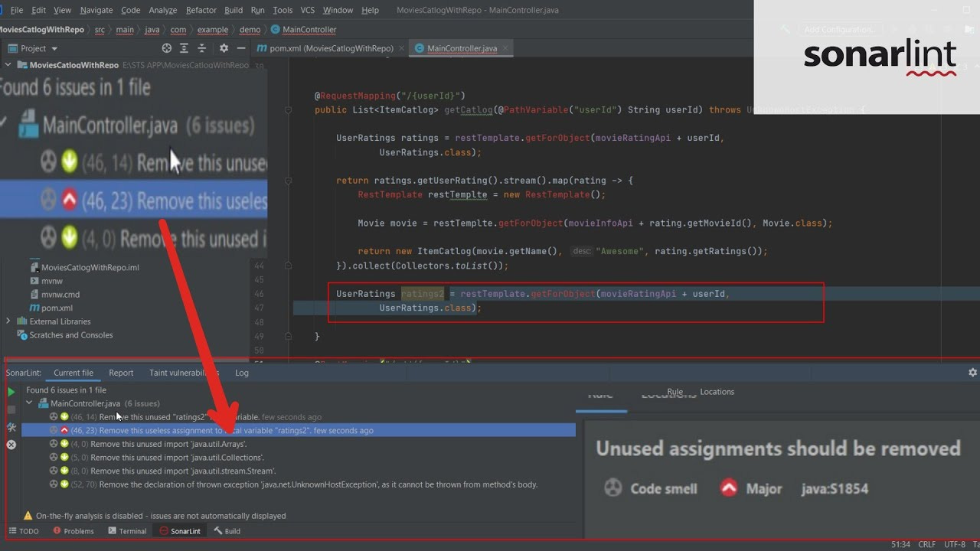Click expand all icon in Project toolbar

pos(184,48)
